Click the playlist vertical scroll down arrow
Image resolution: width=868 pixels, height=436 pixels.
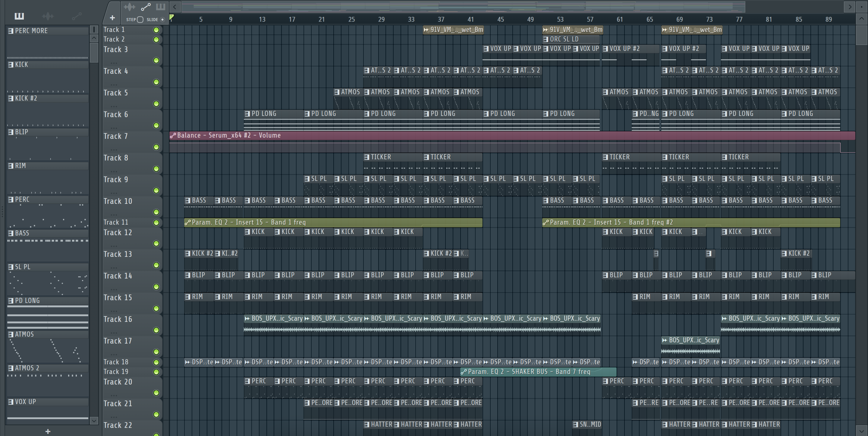[861, 430]
